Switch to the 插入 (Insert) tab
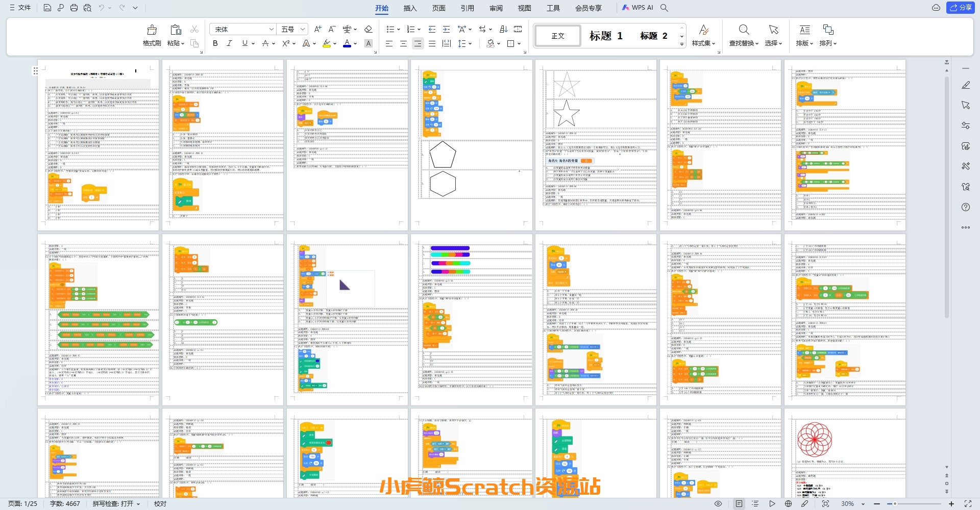Screen dimensions: 980x510 pos(410,8)
